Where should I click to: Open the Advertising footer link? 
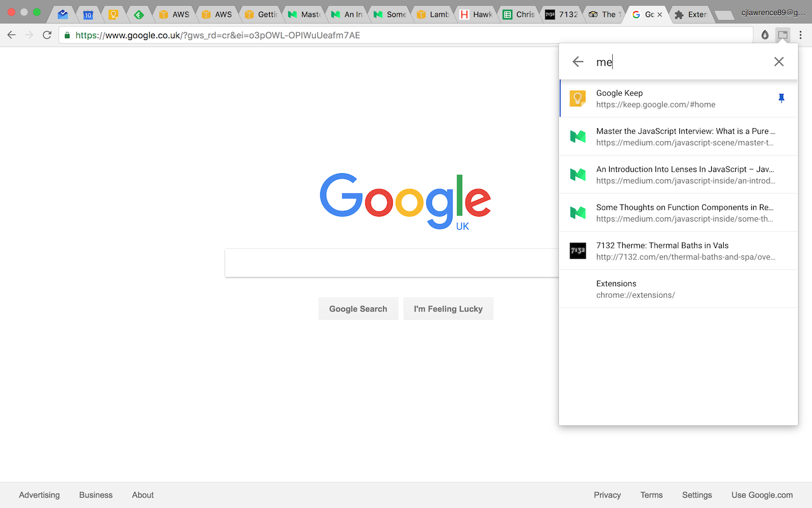click(39, 495)
